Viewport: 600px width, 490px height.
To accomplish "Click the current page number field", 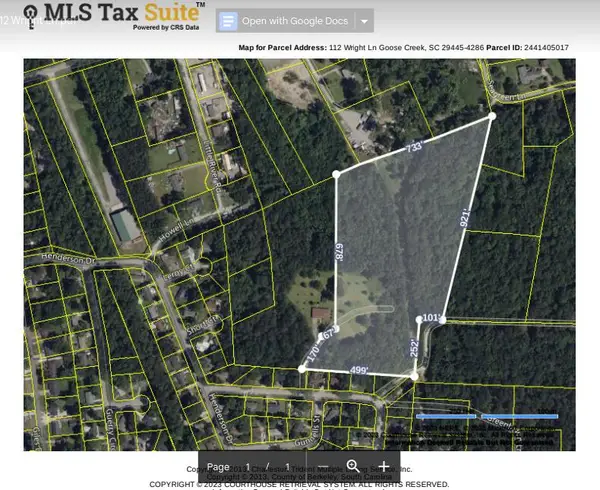I will click(248, 466).
